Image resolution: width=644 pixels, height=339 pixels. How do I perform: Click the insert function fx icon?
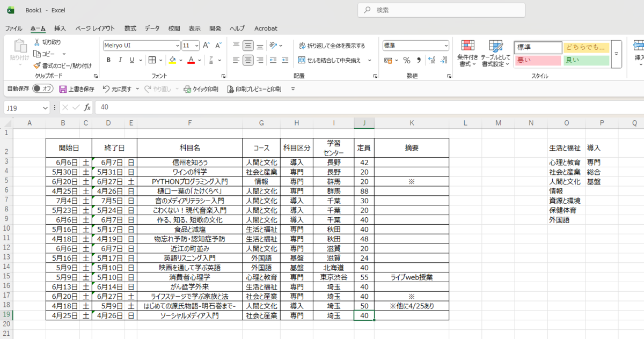coord(87,107)
